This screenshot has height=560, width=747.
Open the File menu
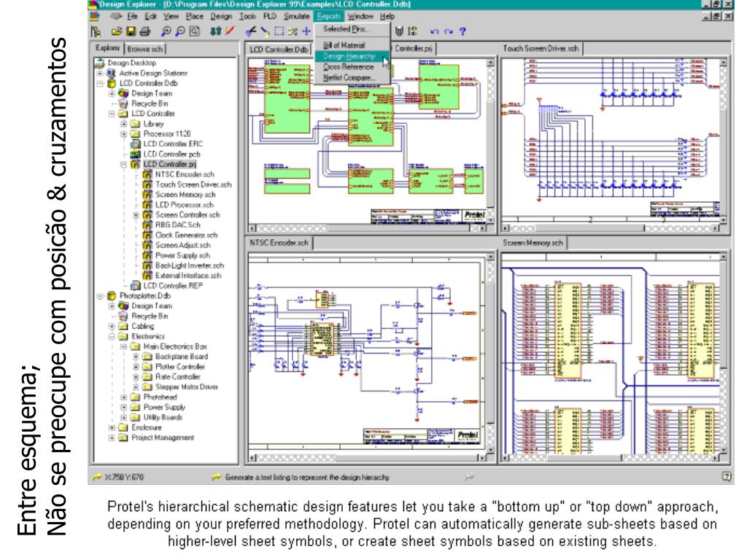(133, 16)
